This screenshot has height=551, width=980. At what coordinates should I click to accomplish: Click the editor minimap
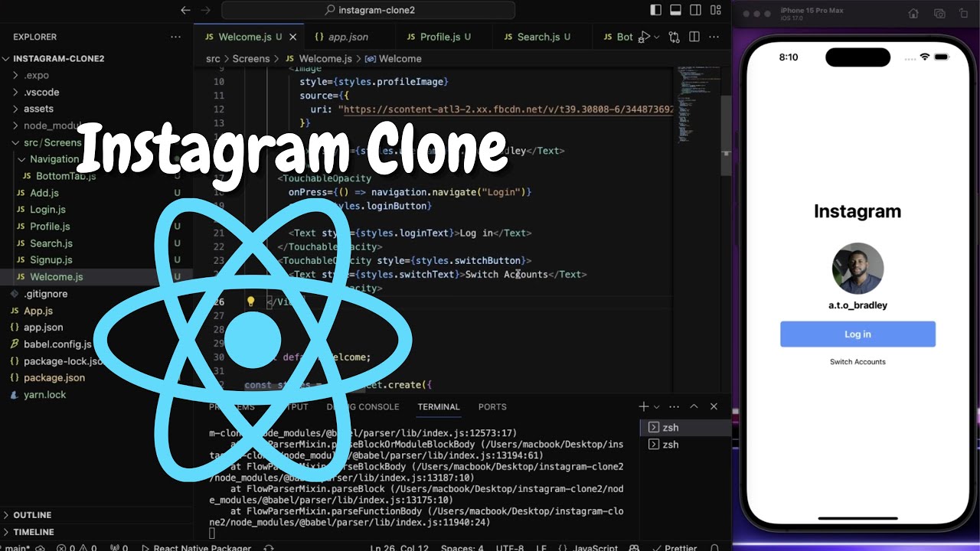click(698, 107)
